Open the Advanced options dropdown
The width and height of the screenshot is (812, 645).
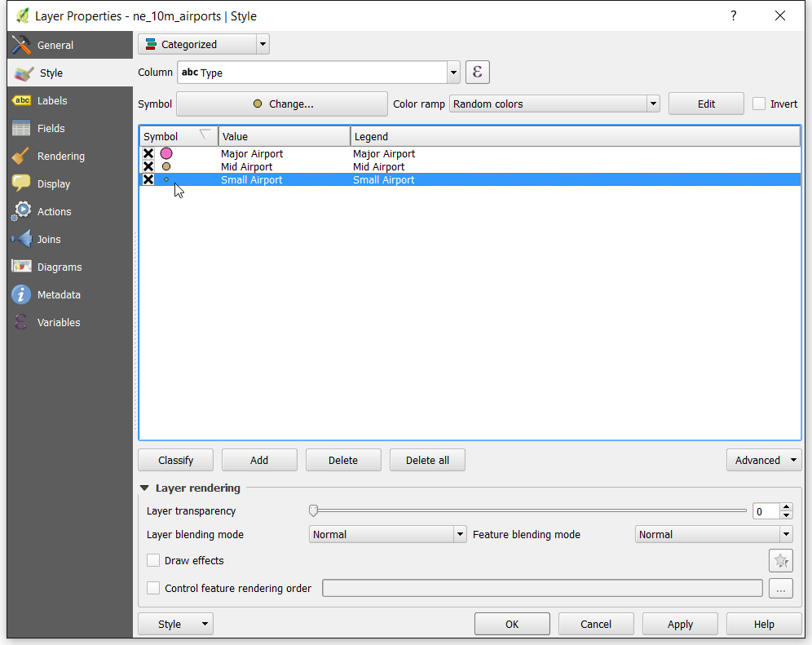click(765, 460)
